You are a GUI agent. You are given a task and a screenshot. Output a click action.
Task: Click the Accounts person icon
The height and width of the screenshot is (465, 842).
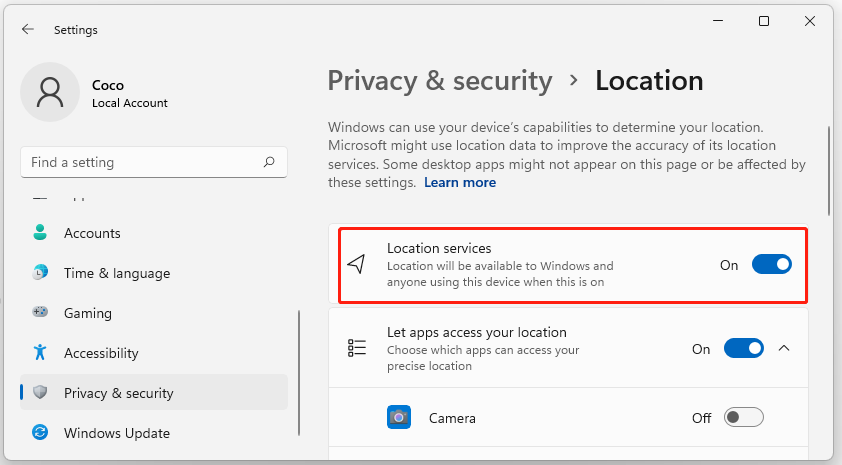(40, 232)
